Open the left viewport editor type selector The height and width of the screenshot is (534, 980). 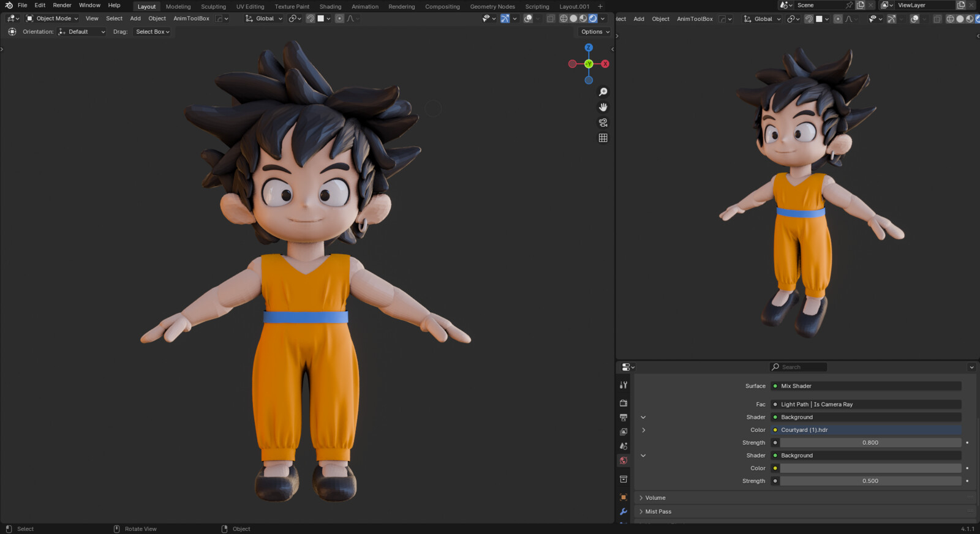tap(13, 18)
